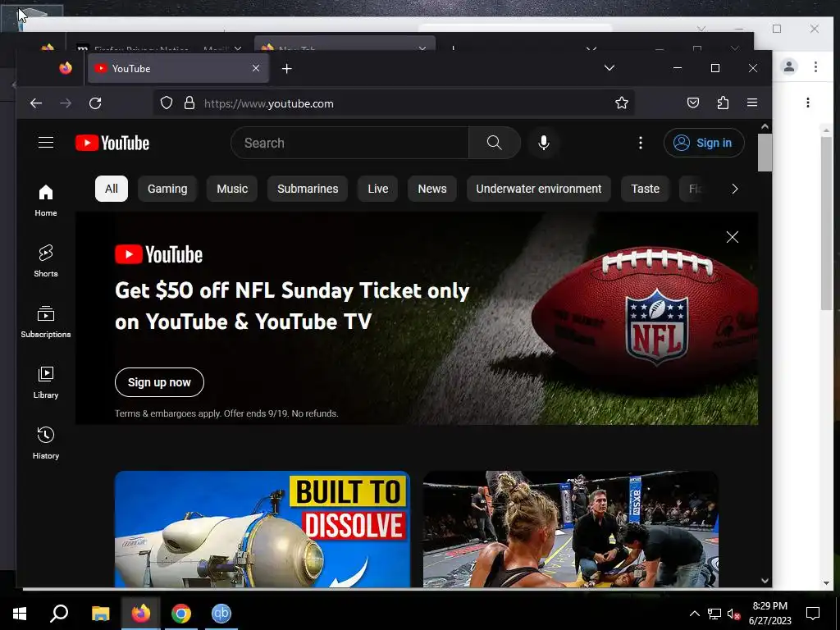The width and height of the screenshot is (840, 630).
Task: Open Shorts from the sidebar
Action: (x=46, y=261)
